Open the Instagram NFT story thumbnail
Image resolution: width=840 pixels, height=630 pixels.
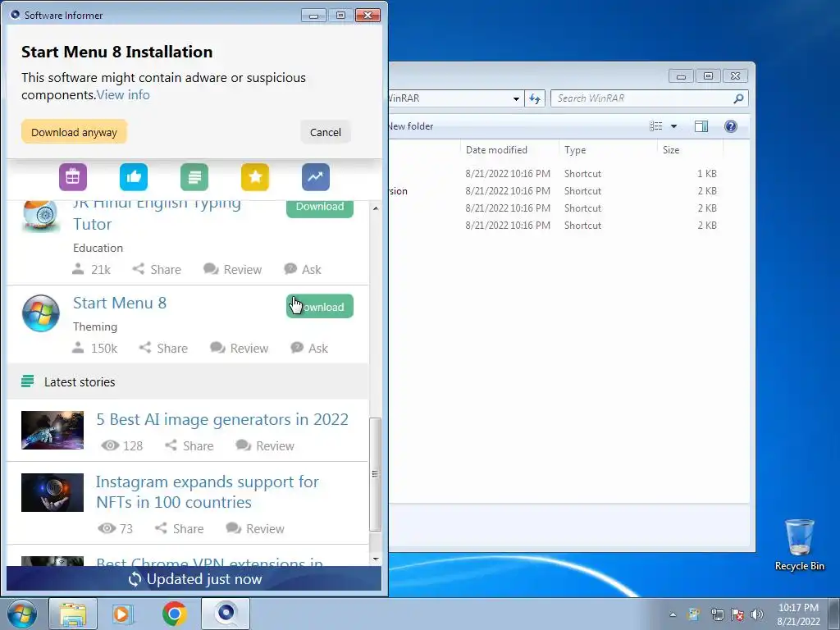(52, 492)
